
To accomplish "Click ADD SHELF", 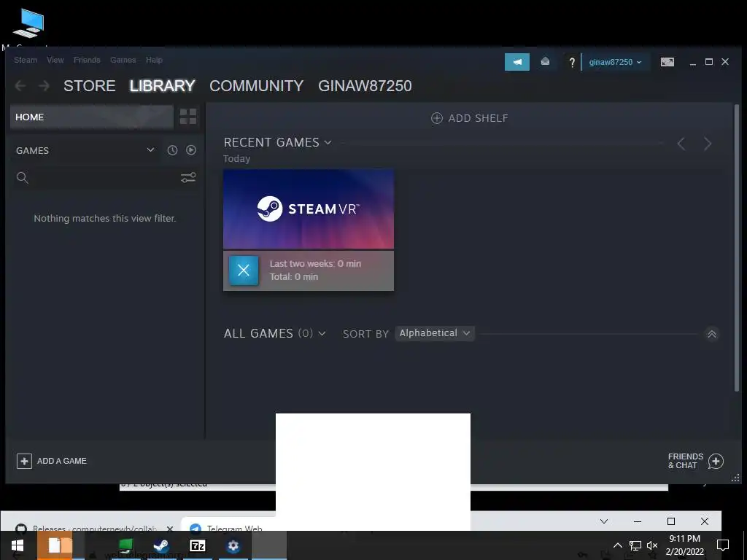I will point(470,118).
